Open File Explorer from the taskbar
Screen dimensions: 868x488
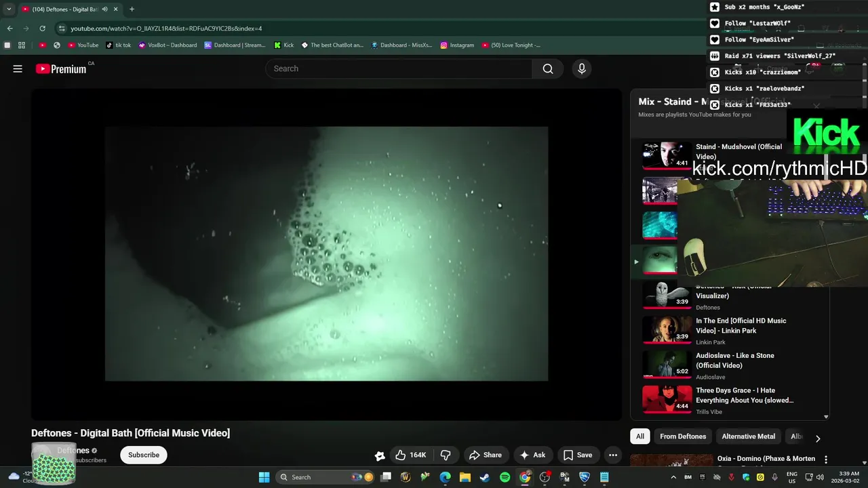pyautogui.click(x=465, y=477)
